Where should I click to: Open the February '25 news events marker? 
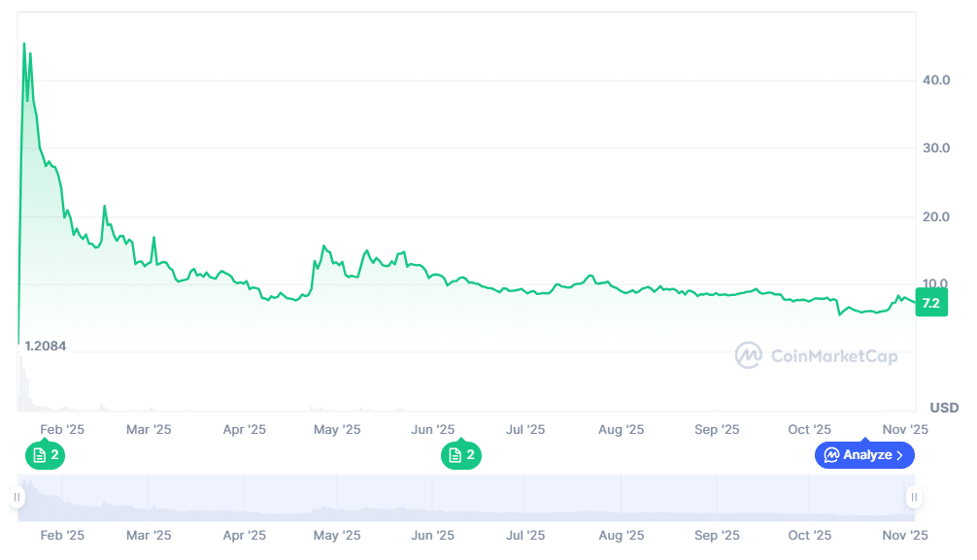pos(46,454)
